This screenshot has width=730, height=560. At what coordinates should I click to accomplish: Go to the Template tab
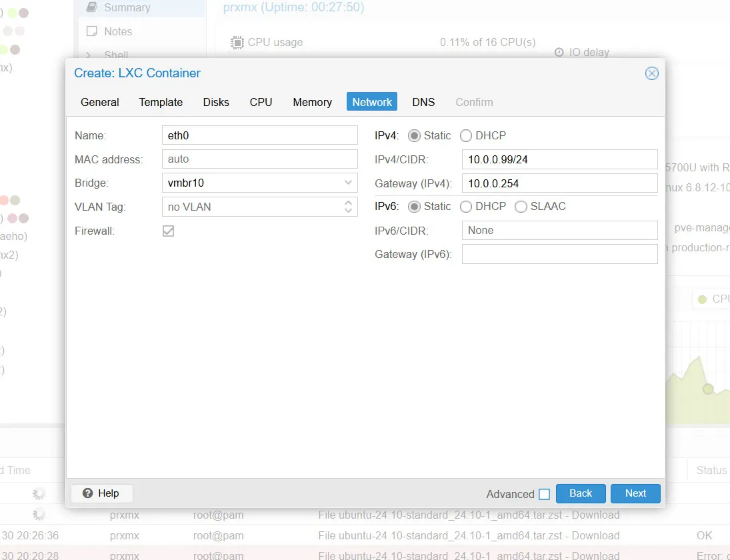click(161, 102)
